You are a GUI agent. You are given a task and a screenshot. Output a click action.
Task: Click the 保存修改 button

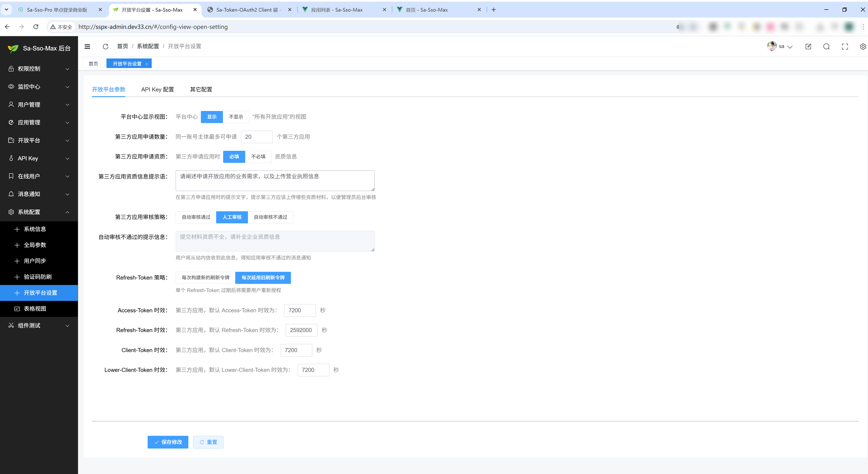pos(168,442)
